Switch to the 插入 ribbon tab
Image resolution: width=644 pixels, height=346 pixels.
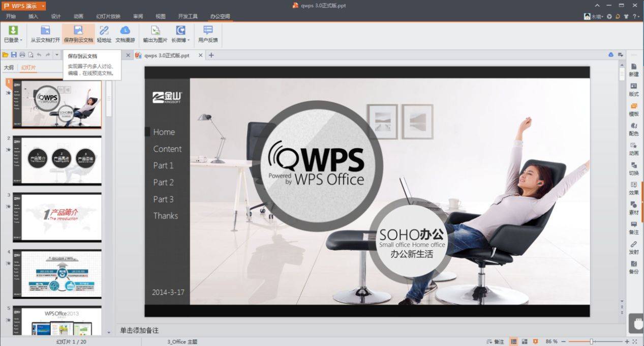click(x=33, y=16)
